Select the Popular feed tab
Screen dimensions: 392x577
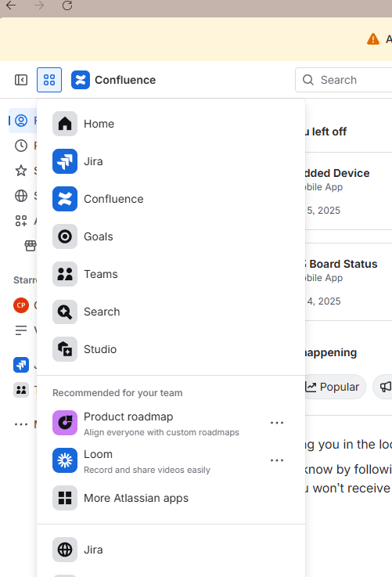pyautogui.click(x=334, y=387)
